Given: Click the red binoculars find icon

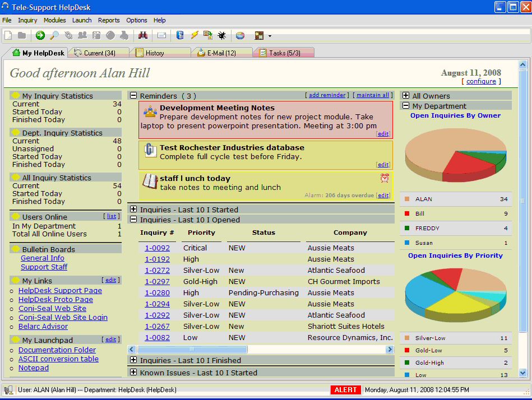Looking at the screenshot, I should 143,35.
